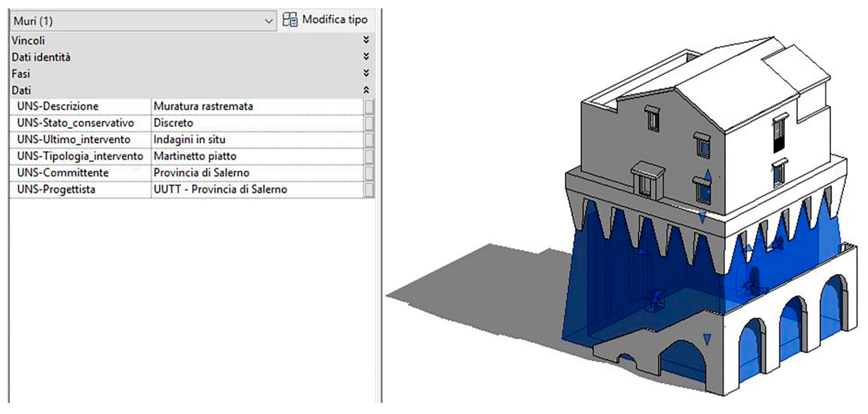Expand the Vincoli section
Image resolution: width=868 pixels, height=414 pixels.
pos(366,40)
